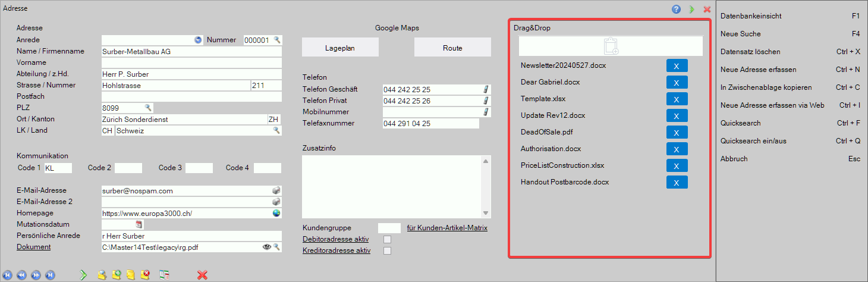The height and width of the screenshot is (282, 868).
Task: Open the Anrede dropdown
Action: [x=198, y=40]
